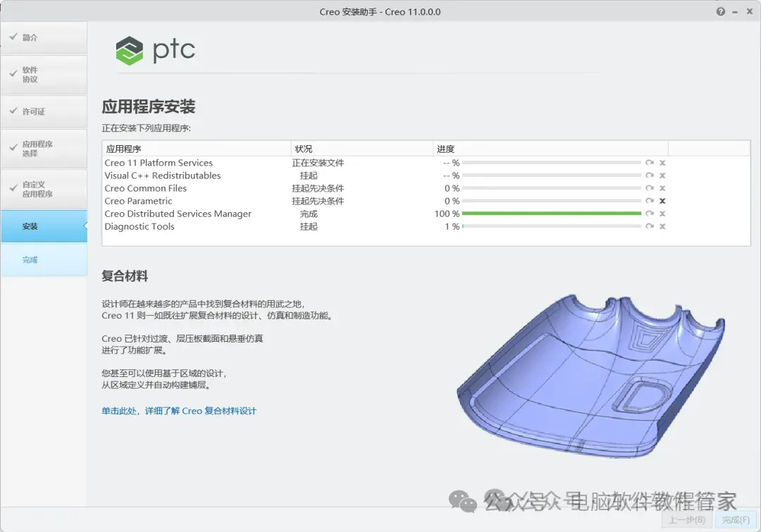The image size is (761, 532).
Task: Click Creo Distributed Services Manager progress bar
Action: tap(551, 213)
